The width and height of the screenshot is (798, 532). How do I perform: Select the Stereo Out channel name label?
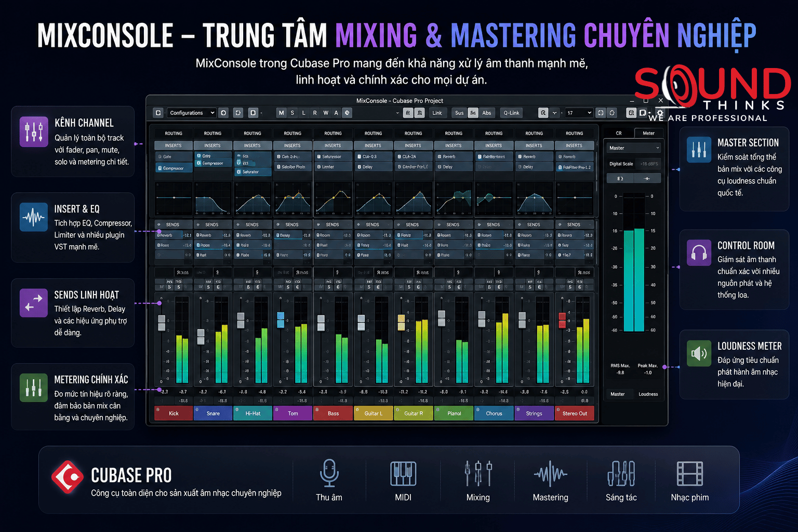click(575, 414)
